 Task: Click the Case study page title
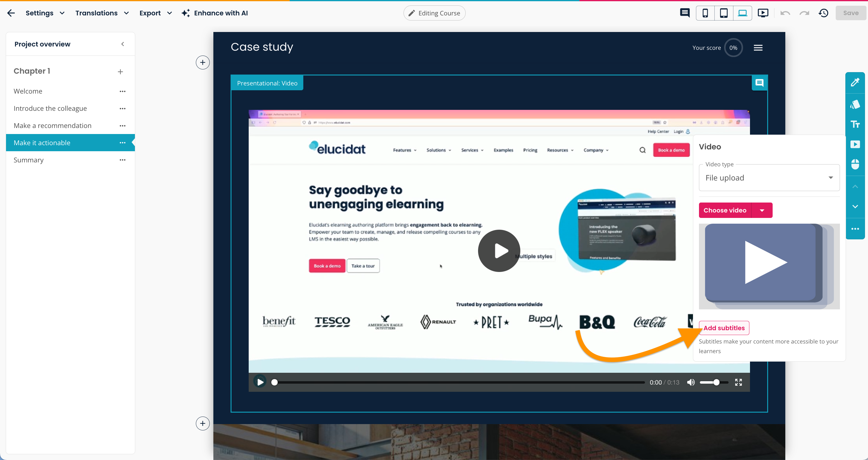262,47
